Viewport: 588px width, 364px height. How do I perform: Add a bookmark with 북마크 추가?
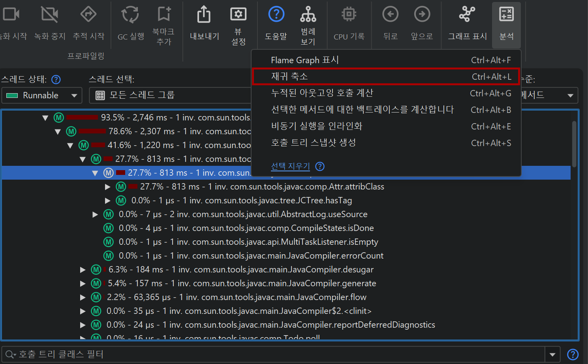pyautogui.click(x=164, y=14)
